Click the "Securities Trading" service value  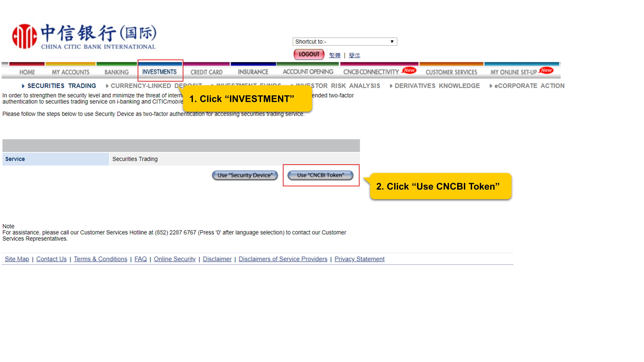pyautogui.click(x=135, y=159)
